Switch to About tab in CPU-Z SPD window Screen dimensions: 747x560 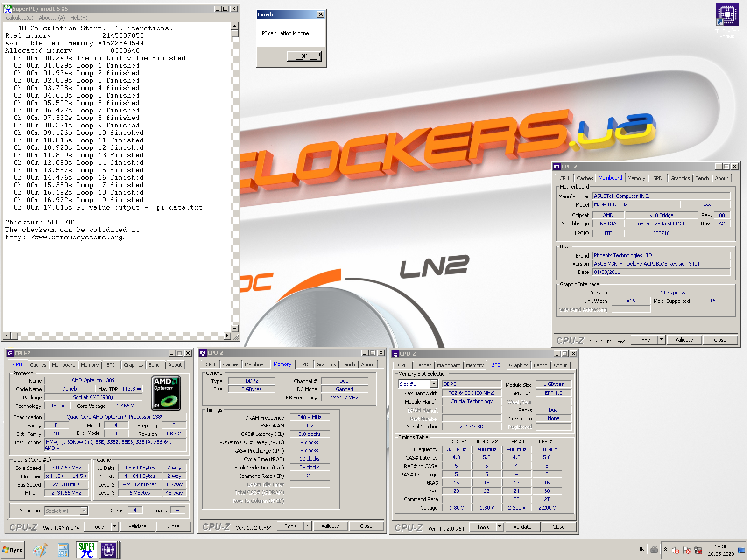click(x=560, y=365)
